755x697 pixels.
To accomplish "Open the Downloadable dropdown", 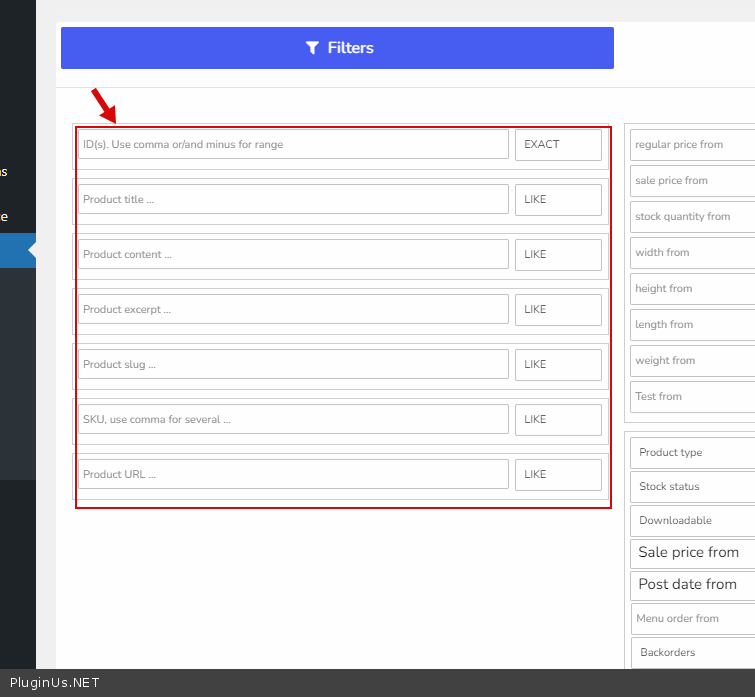I will (693, 520).
